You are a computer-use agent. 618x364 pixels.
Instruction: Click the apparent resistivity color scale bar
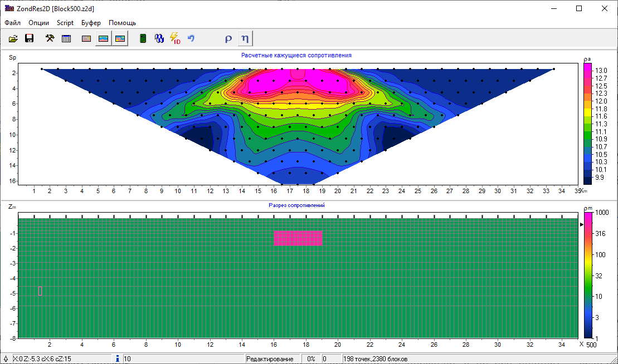point(588,124)
